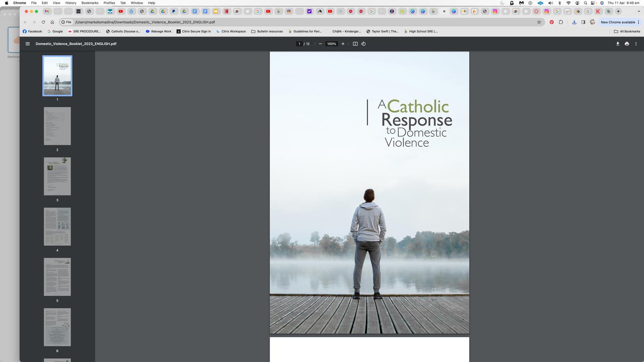Select page 2 thumbnail
The image size is (644, 362).
click(57, 126)
